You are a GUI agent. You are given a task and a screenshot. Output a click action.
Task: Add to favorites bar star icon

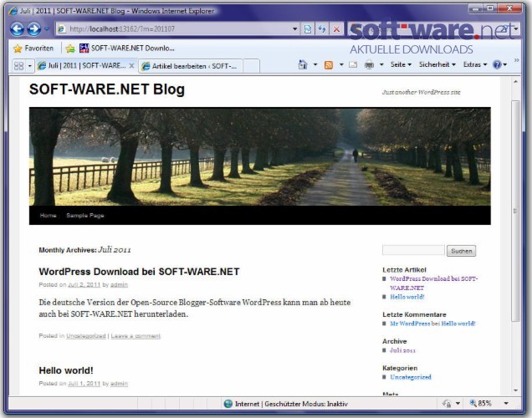(70, 48)
